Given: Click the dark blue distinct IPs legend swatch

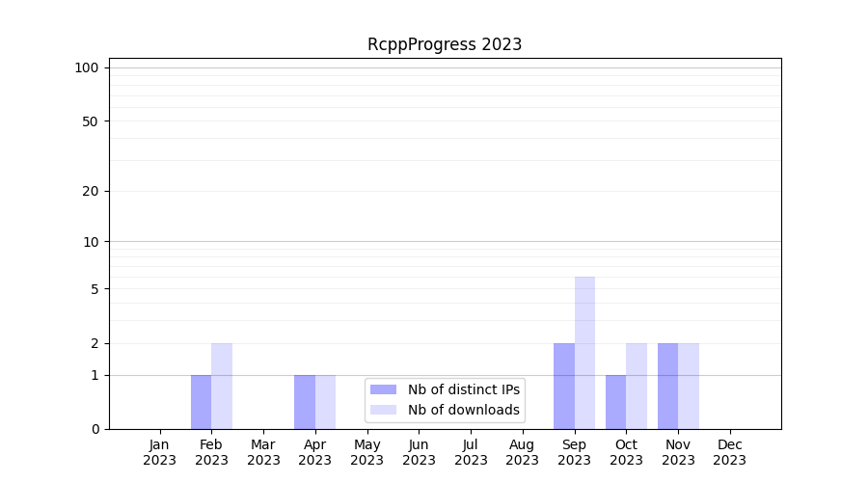Looking at the screenshot, I should 383,389.
